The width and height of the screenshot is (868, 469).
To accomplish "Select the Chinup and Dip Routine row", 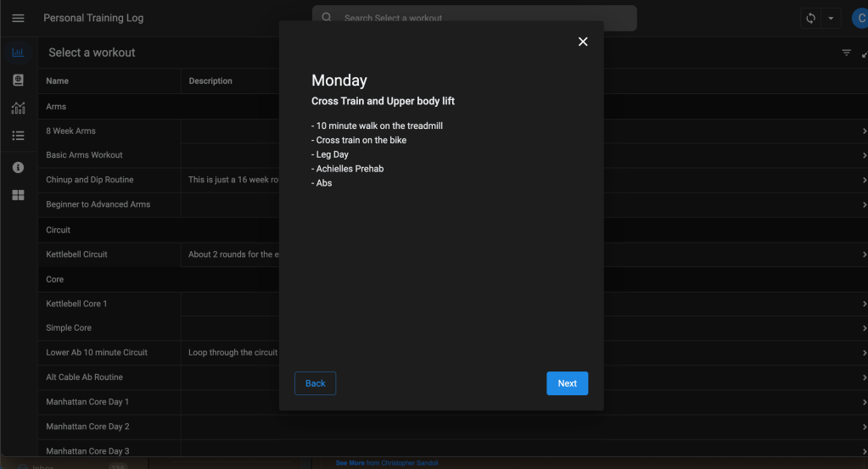I will click(90, 180).
